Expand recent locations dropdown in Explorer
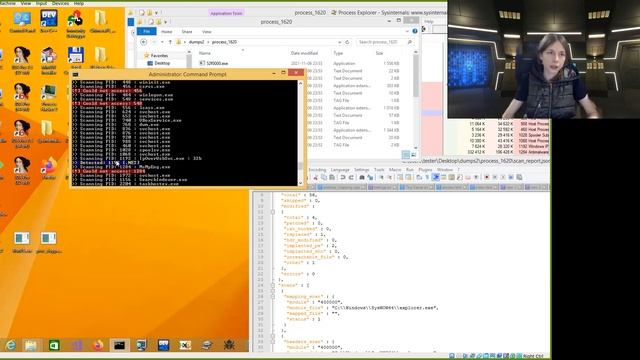Screen dimensions: 640x360 click(x=162, y=42)
